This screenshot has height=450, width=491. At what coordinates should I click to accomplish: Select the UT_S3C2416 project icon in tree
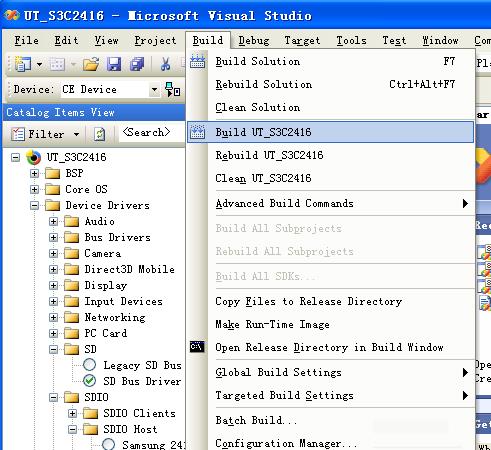pos(34,157)
